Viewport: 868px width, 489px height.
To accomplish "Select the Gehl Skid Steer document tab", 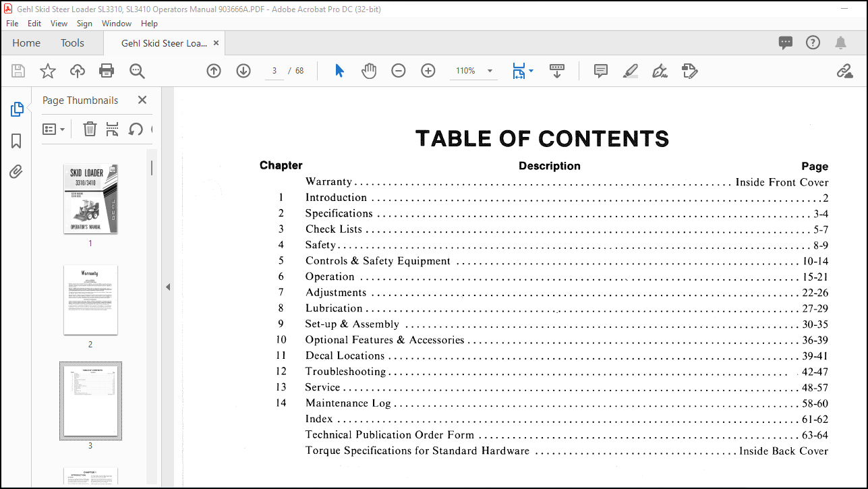I will (164, 42).
